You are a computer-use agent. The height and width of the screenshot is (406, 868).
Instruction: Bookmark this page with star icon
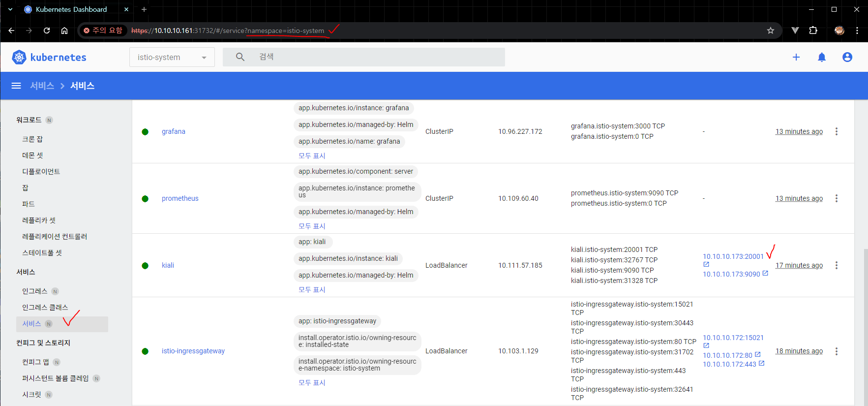pos(771,31)
